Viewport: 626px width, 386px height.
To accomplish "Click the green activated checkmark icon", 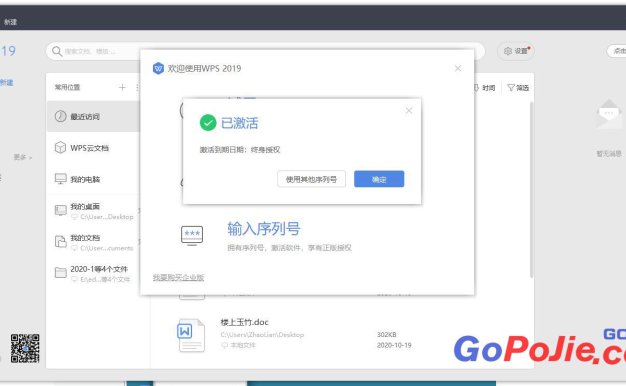I will [x=208, y=123].
